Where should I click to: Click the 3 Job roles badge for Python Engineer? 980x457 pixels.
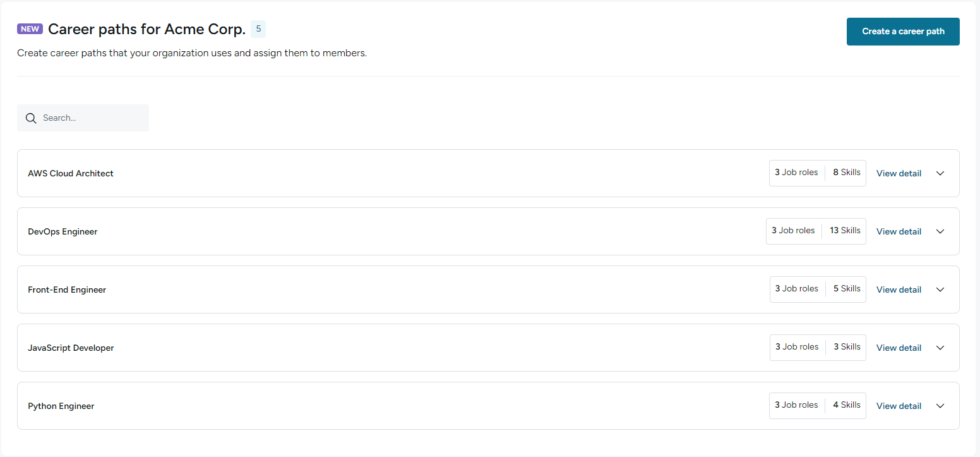pyautogui.click(x=796, y=405)
